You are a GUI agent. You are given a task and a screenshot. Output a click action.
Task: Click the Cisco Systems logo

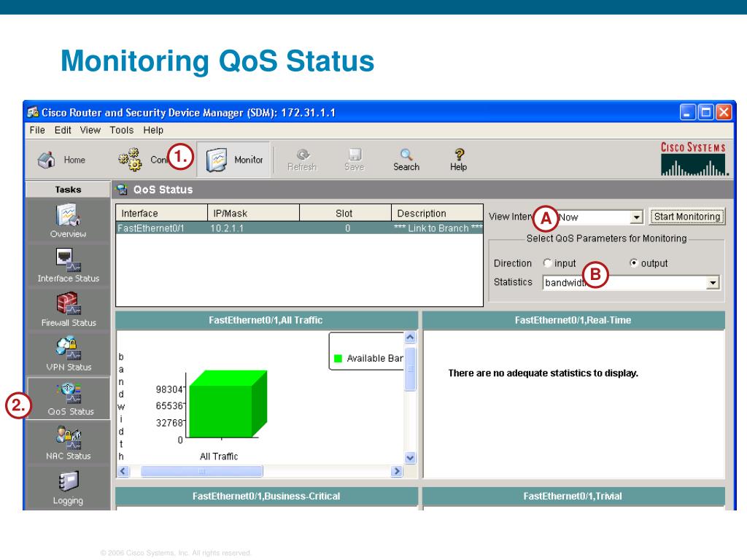693,160
